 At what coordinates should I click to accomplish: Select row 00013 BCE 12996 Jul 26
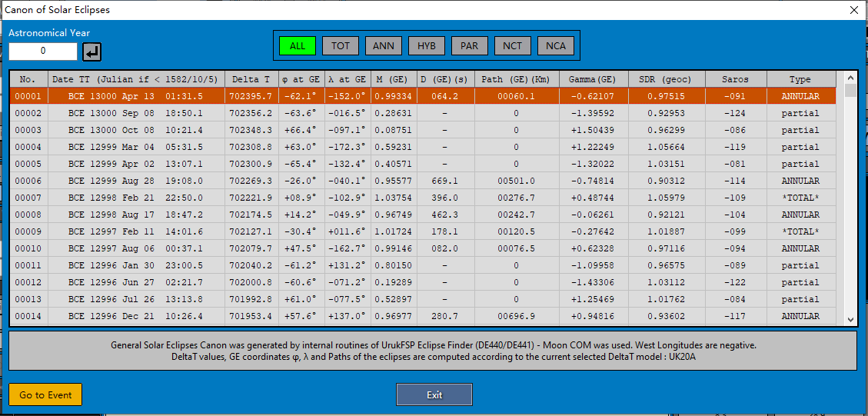point(423,299)
